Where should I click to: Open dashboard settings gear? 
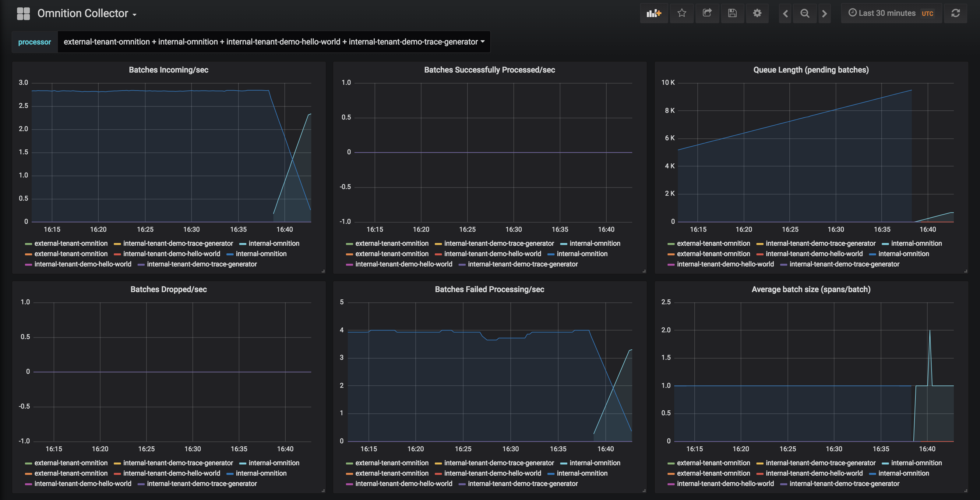(757, 13)
